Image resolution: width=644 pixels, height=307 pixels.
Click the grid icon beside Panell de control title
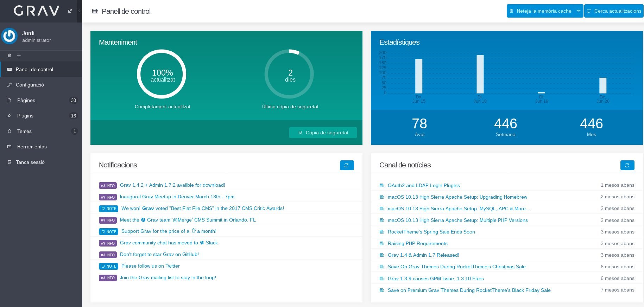coord(95,11)
